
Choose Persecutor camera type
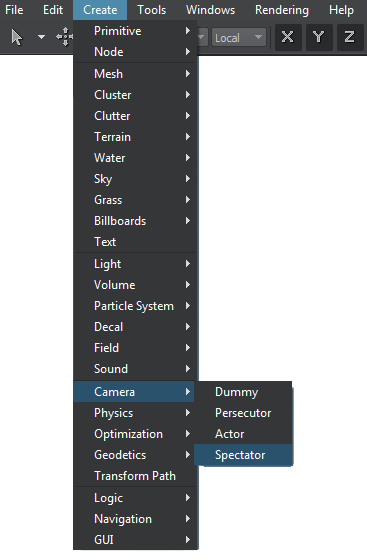pyautogui.click(x=243, y=413)
